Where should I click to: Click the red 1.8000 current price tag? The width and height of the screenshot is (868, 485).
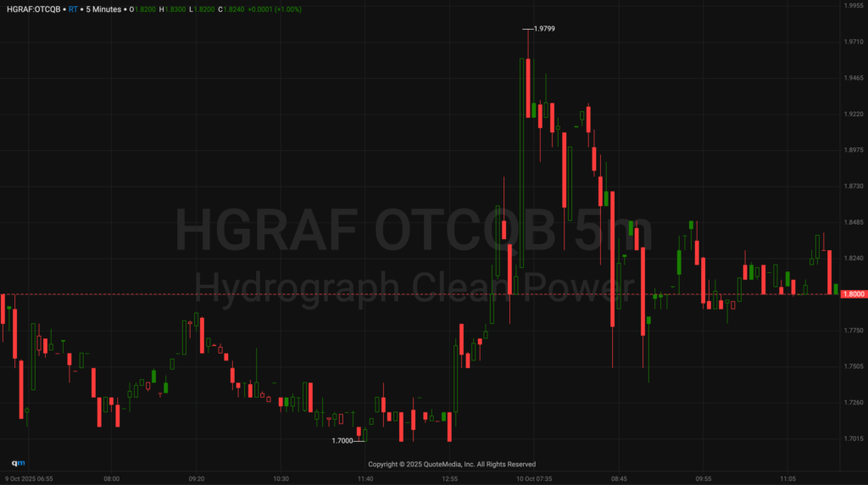click(852, 294)
